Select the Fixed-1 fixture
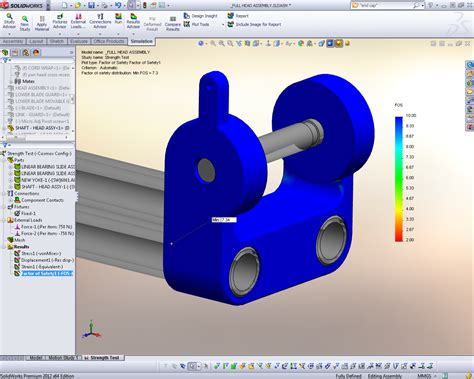Screen dimensions: 474x379 (25, 213)
